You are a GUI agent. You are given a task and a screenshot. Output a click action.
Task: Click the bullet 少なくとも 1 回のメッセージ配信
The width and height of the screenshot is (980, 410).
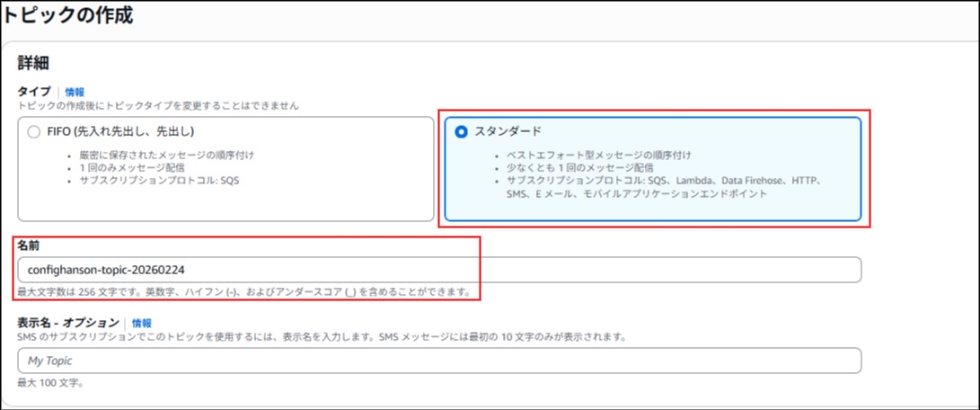(580, 167)
